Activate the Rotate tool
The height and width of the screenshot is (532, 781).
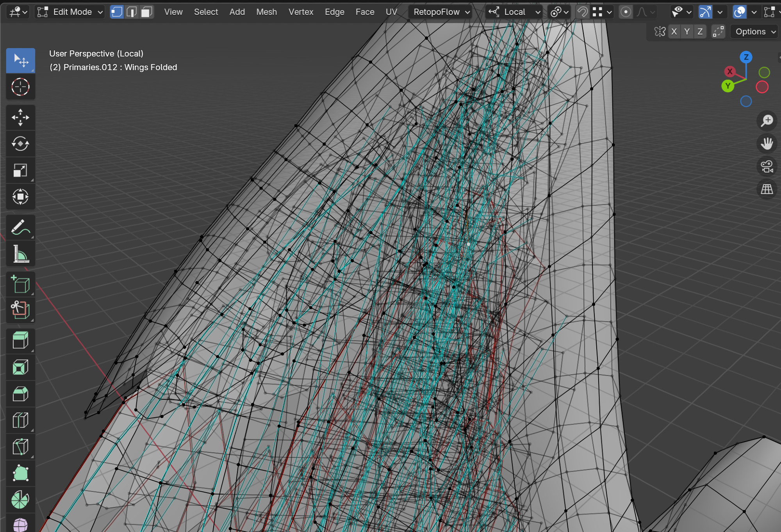coord(20,144)
